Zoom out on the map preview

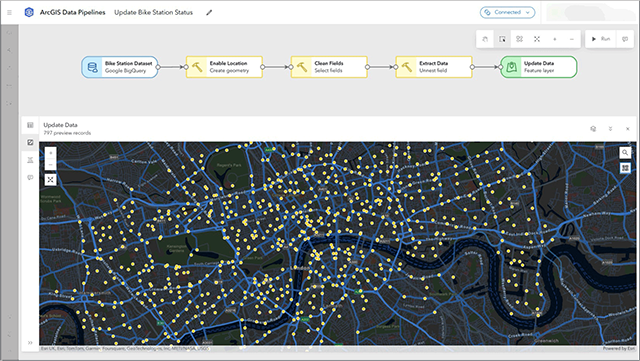[x=50, y=165]
